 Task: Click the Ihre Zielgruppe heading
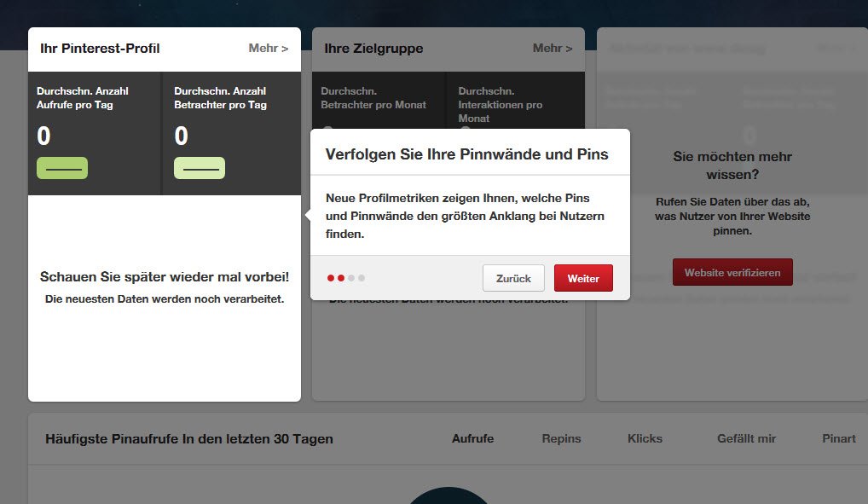[x=373, y=49]
